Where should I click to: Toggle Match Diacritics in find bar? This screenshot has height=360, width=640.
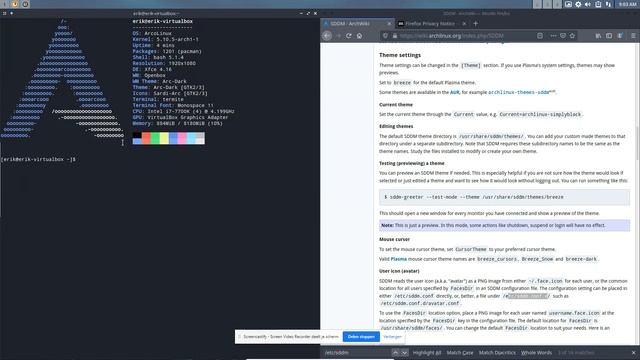pyautogui.click(x=497, y=353)
